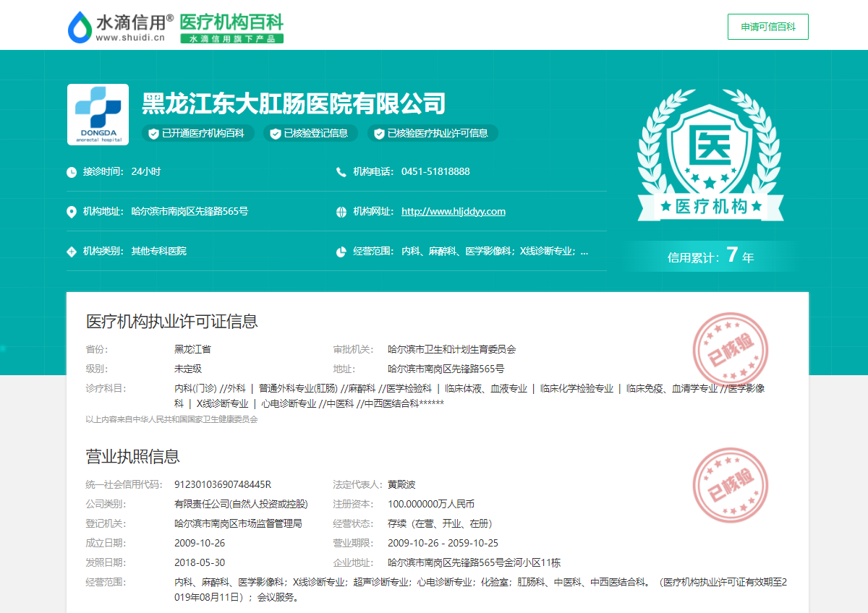Click the location pin icon beside institution address
Image resolution: width=868 pixels, height=613 pixels.
[72, 212]
